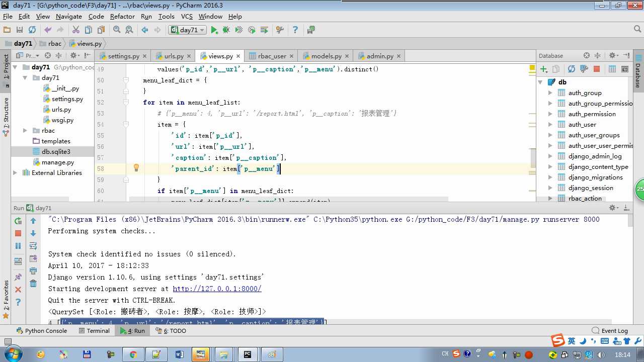Open the VCS menu
The width and height of the screenshot is (644, 362).
(x=187, y=16)
